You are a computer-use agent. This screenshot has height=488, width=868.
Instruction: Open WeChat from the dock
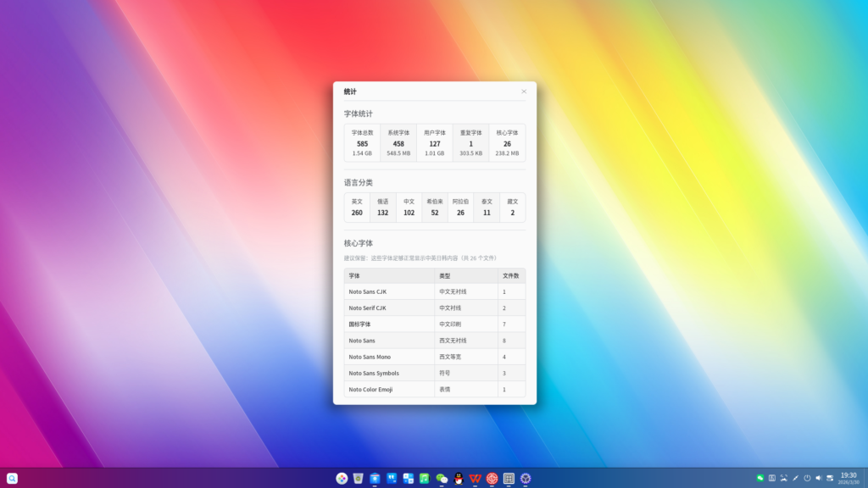point(442,479)
